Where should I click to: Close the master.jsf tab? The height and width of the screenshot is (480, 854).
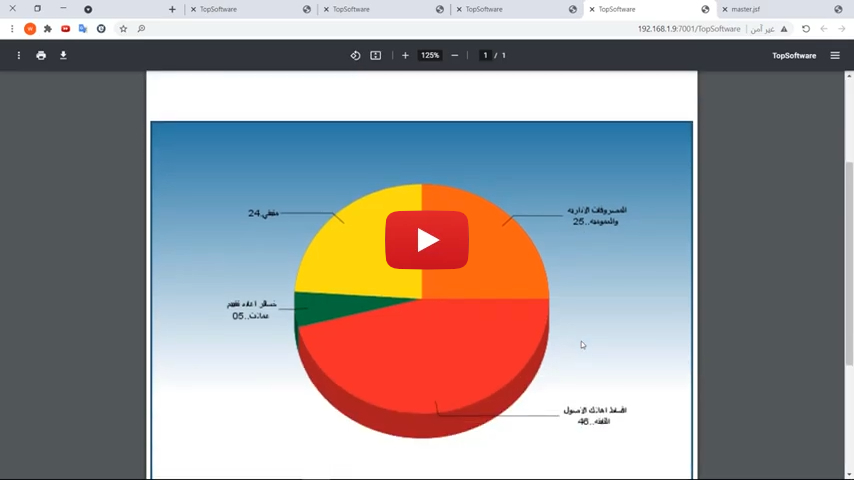click(x=725, y=9)
